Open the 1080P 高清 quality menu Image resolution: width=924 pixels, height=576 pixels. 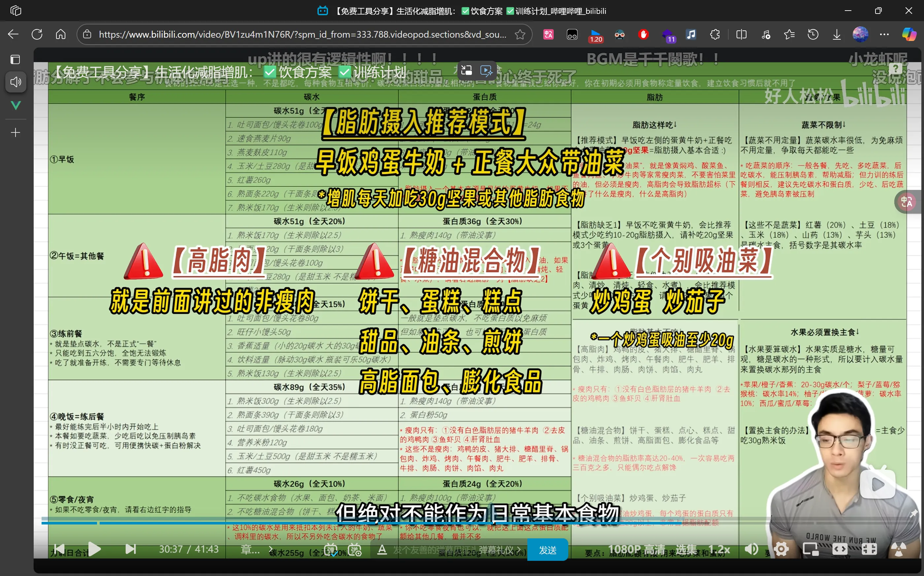click(636, 550)
